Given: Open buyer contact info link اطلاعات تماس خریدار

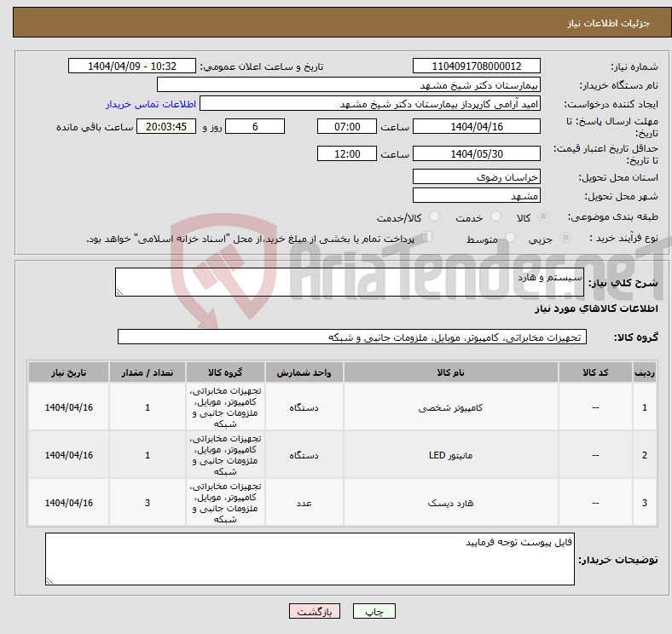Looking at the screenshot, I should point(151,104).
